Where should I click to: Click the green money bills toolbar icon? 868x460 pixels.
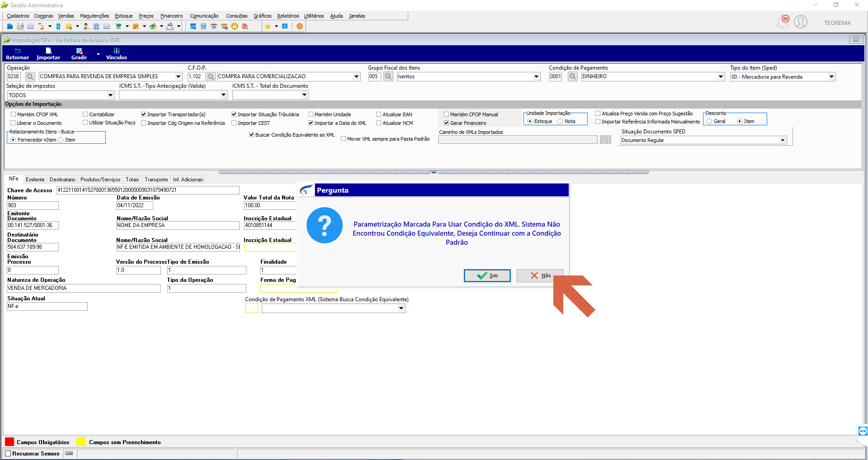coord(153,26)
